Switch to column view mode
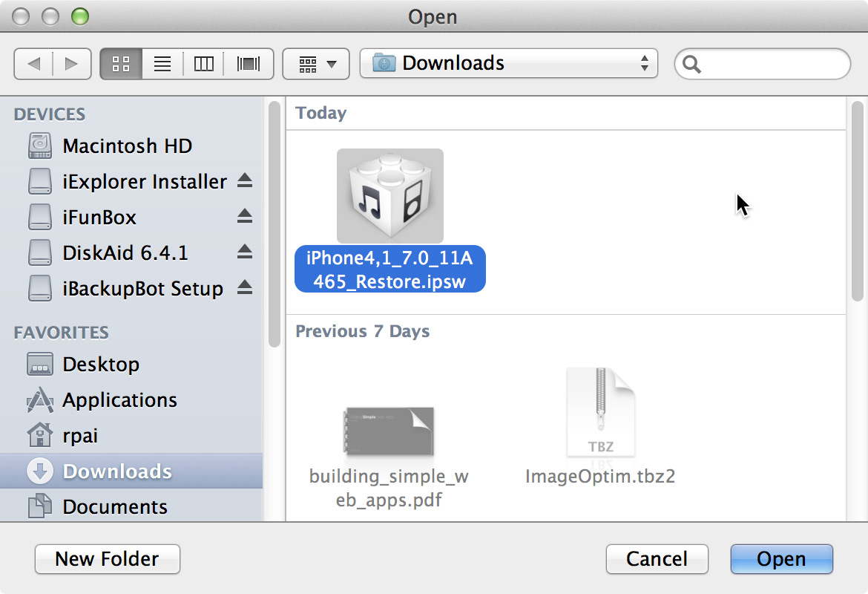The width and height of the screenshot is (868, 594). 204,64
